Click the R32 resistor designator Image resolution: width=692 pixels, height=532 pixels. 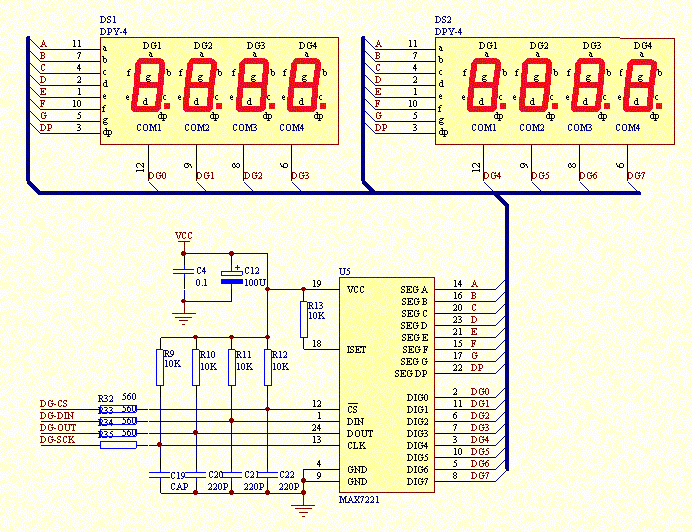pyautogui.click(x=106, y=399)
